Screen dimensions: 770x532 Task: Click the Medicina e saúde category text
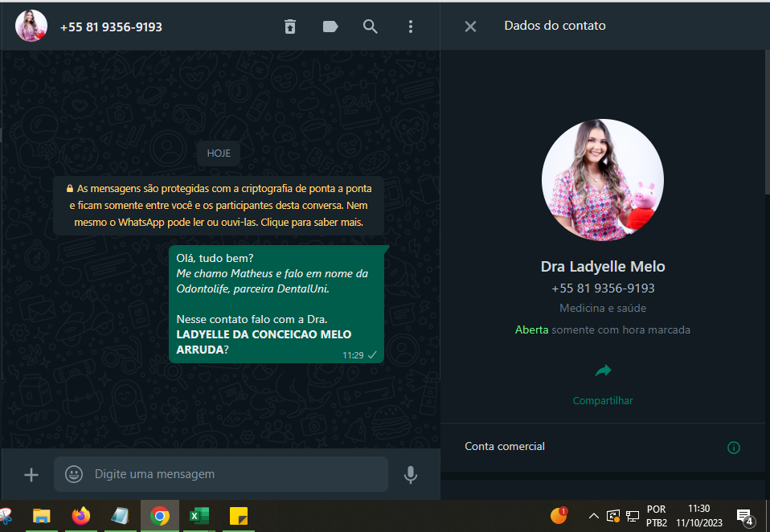click(603, 309)
